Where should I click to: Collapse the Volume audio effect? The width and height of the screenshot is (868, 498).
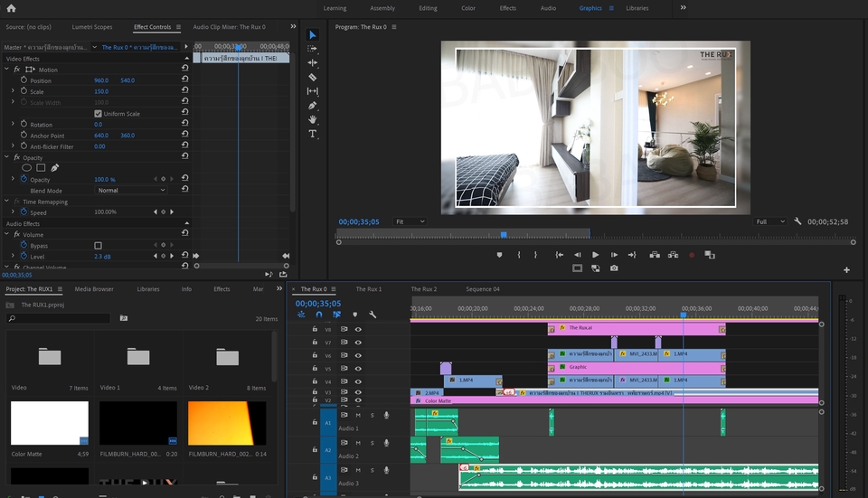click(x=6, y=234)
